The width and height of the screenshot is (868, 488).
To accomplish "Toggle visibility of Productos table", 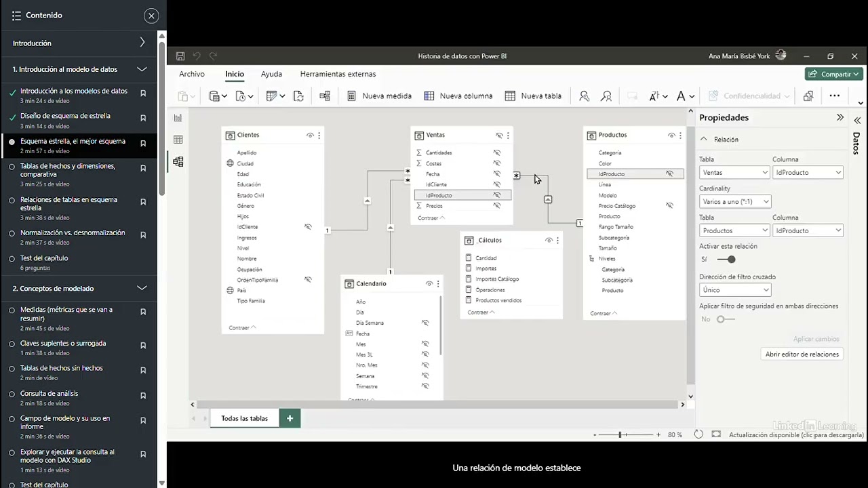I will tap(671, 136).
